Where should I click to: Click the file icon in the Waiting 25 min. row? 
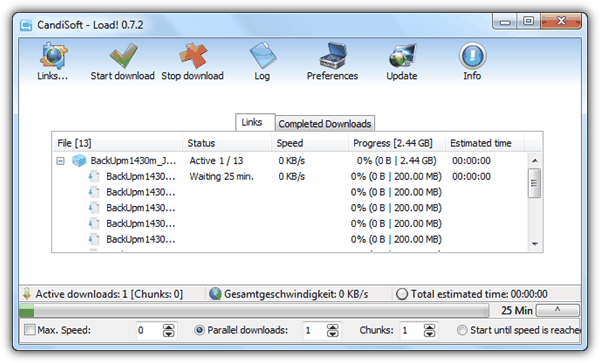point(94,176)
